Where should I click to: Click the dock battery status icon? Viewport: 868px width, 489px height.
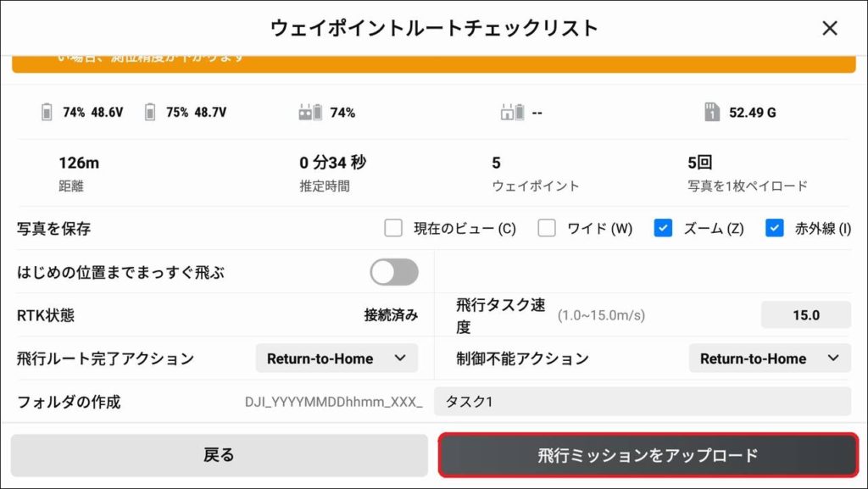513,112
